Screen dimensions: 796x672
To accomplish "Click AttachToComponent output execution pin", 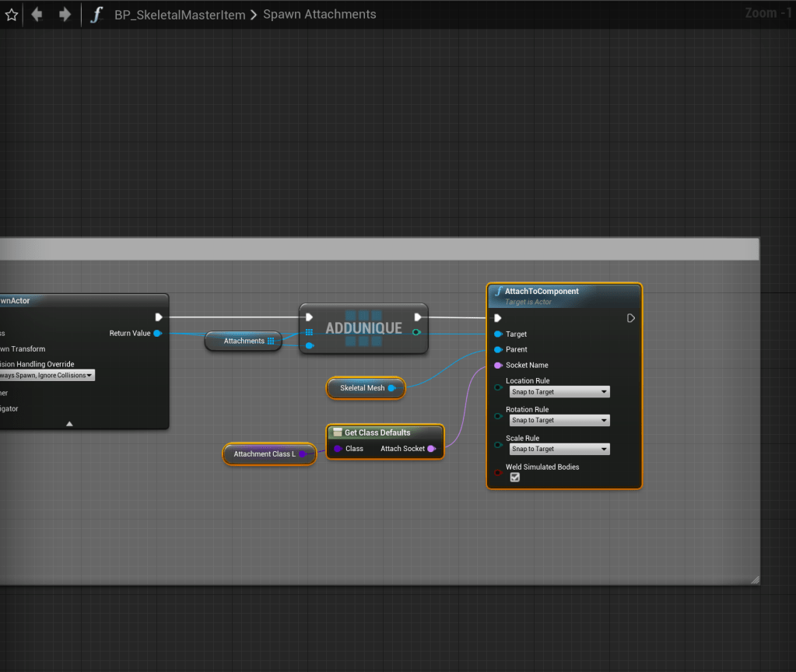I will tap(631, 317).
